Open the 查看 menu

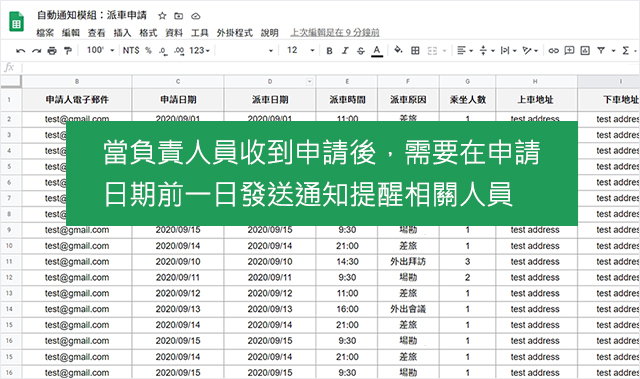(96, 33)
